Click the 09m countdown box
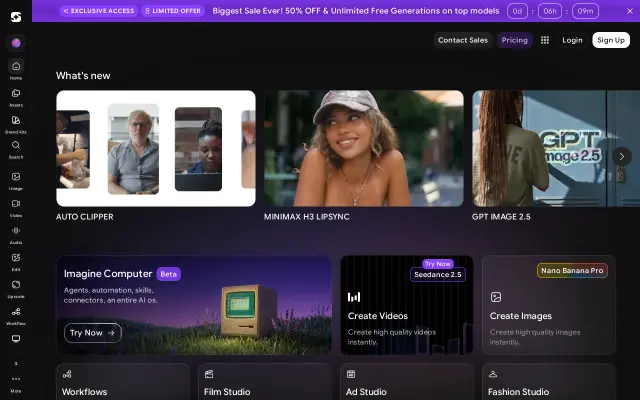640x400 pixels. pyautogui.click(x=585, y=11)
